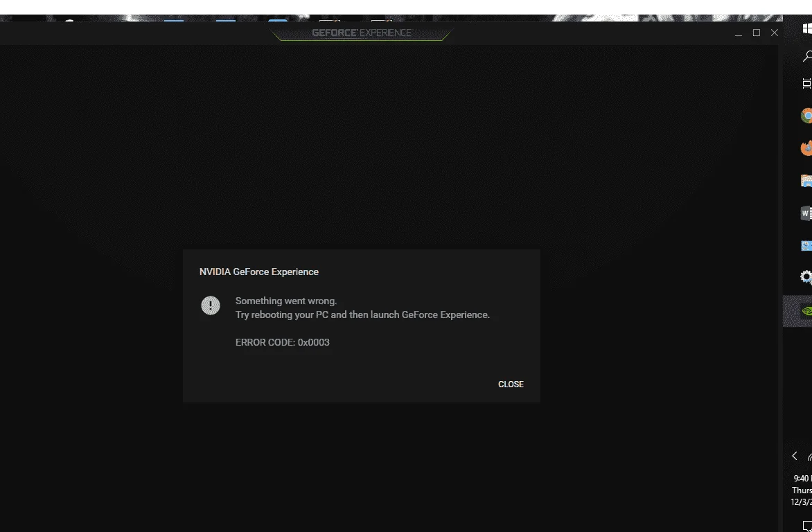Select the NVIDIA GeForce Experience taskbar icon
The image size is (812, 532).
(806, 311)
